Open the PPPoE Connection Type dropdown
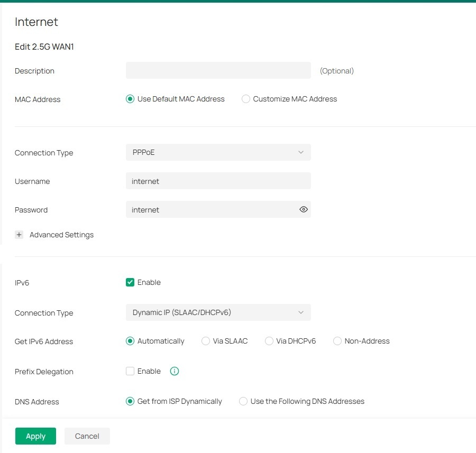 coord(218,152)
